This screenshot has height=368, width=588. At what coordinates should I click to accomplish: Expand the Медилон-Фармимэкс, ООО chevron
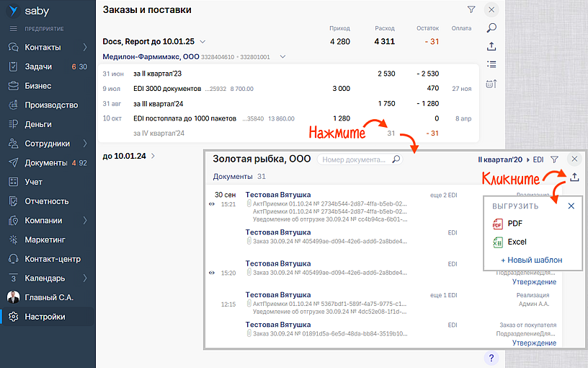click(282, 56)
